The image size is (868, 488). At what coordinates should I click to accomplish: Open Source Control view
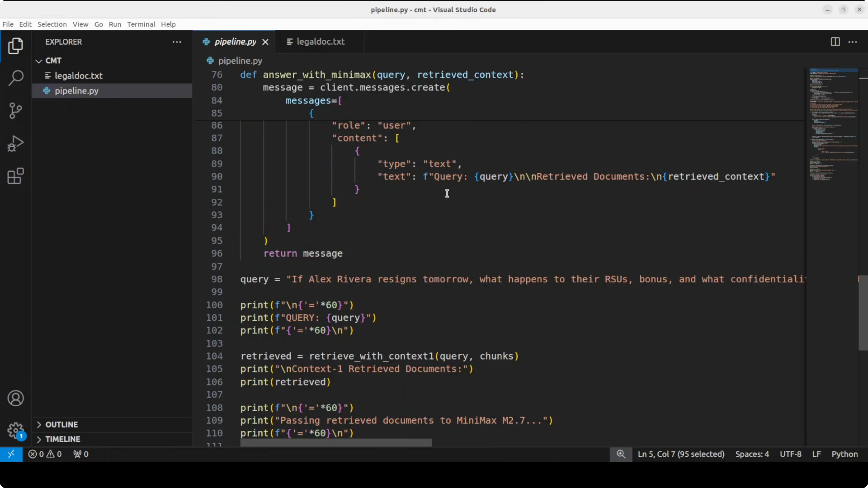click(16, 111)
